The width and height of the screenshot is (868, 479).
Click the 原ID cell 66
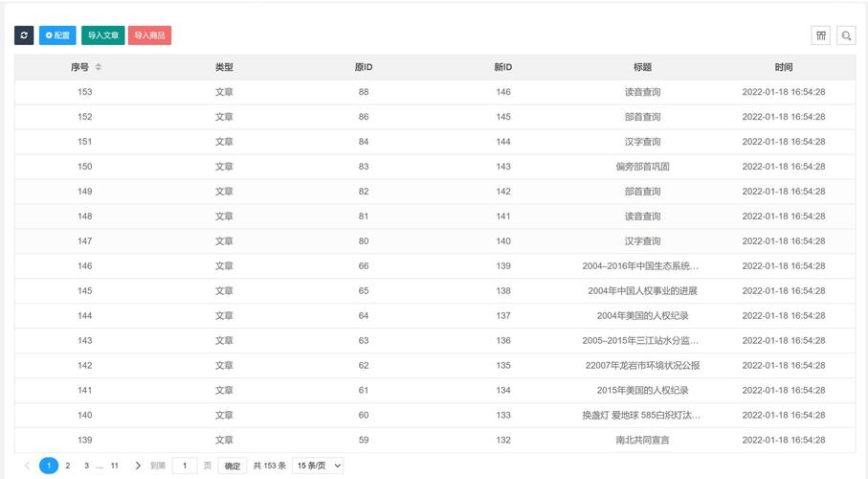point(364,266)
